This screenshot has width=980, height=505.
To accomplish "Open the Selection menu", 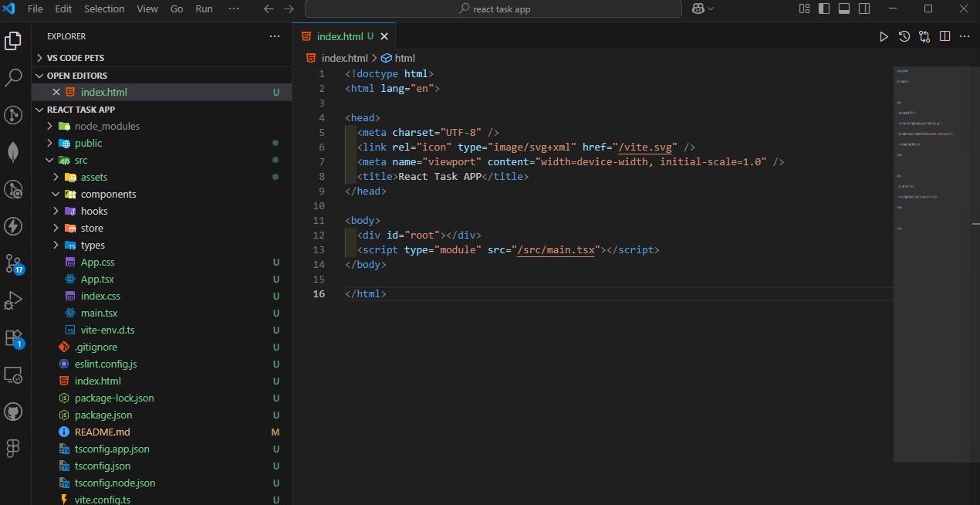I will pos(104,9).
